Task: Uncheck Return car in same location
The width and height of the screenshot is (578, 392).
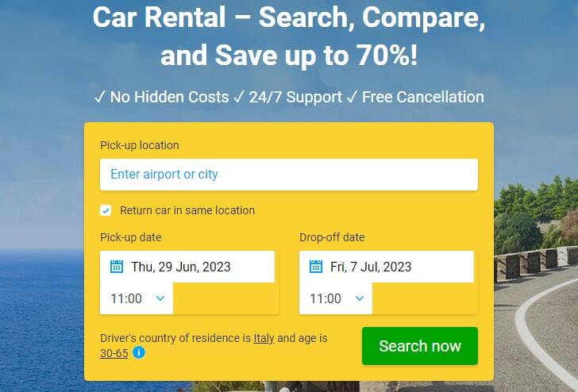Action: point(106,210)
